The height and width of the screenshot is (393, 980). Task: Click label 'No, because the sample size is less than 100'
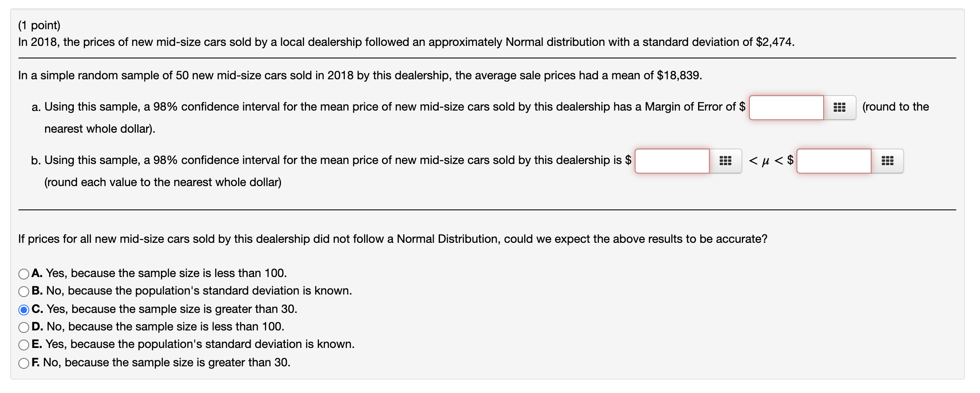[165, 327]
